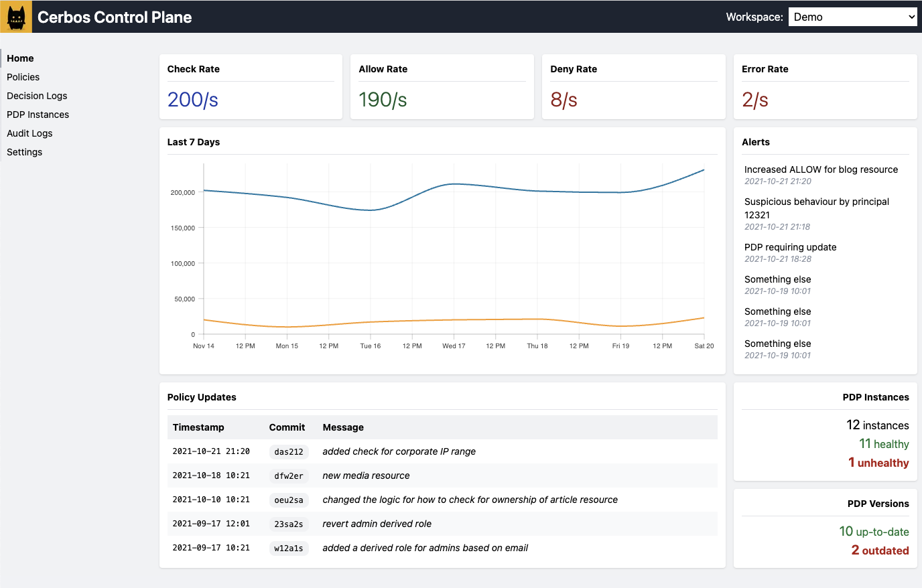Click message added check for corporate IP range
This screenshot has height=588, width=922.
399,451
